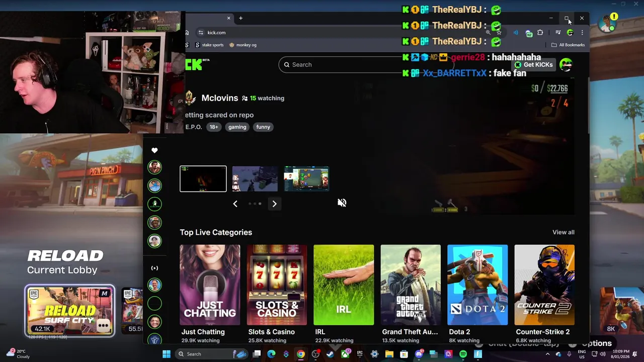Unmute the featured stream with speaker icon
Screen dimensions: 644x362
[342, 203]
